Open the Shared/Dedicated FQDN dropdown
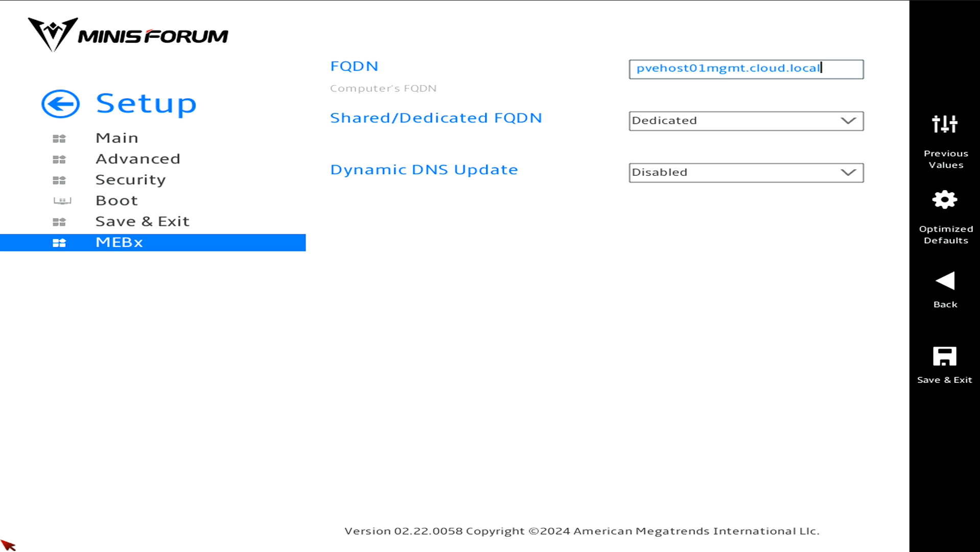The image size is (980, 552). point(745,121)
